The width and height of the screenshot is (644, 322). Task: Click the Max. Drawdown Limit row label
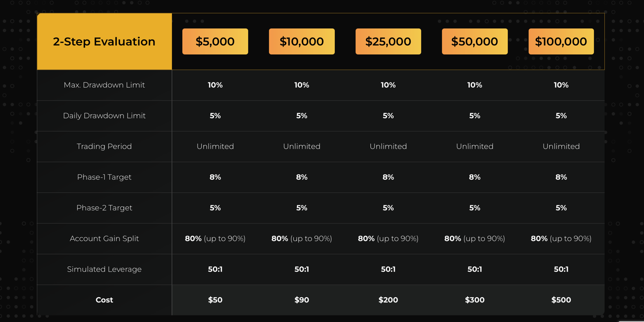[x=104, y=85]
